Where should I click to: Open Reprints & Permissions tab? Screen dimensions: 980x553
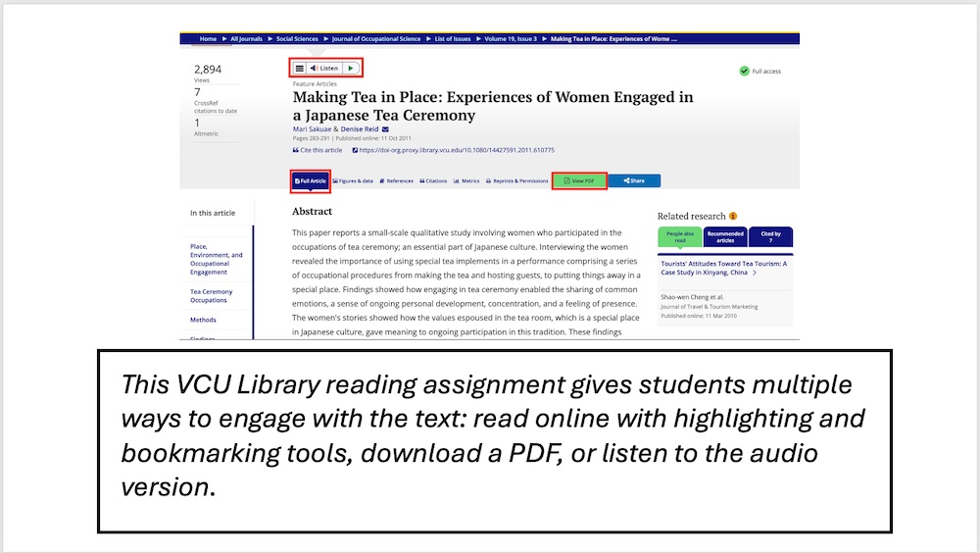[x=517, y=180]
